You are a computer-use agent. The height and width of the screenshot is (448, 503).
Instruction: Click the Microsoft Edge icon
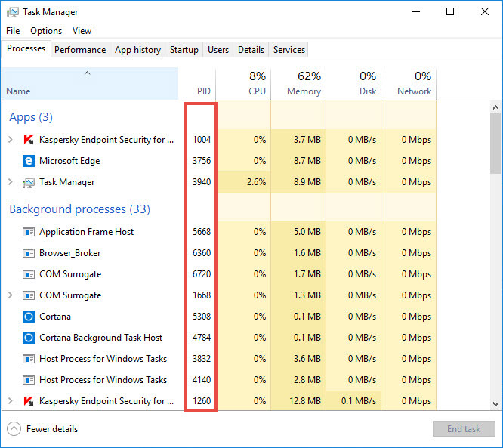(x=29, y=161)
